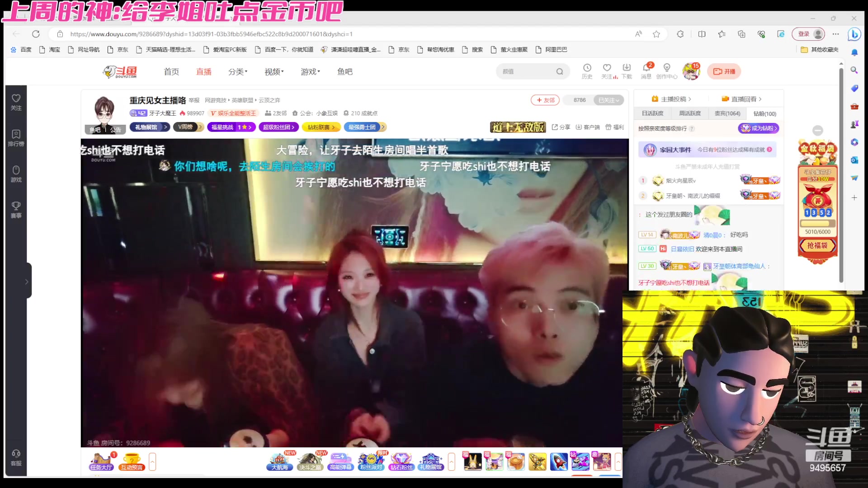
Task: Click the 下载 download icon in header
Action: point(627,68)
